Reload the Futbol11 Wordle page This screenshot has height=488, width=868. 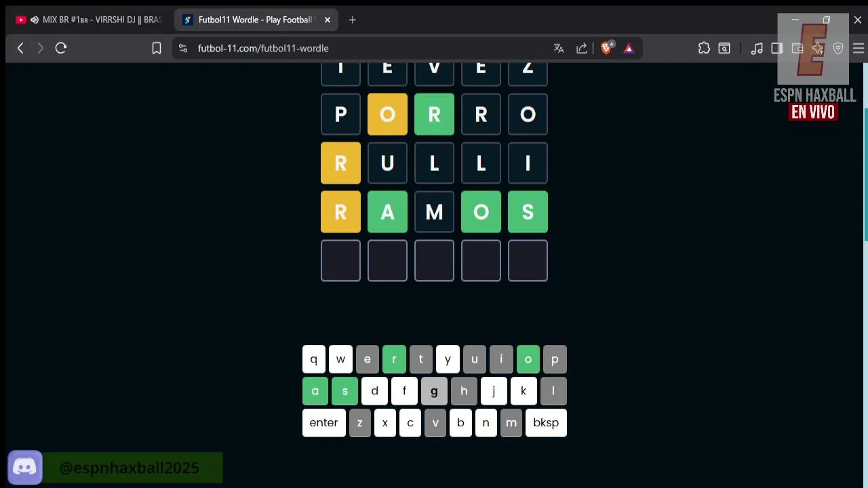61,48
